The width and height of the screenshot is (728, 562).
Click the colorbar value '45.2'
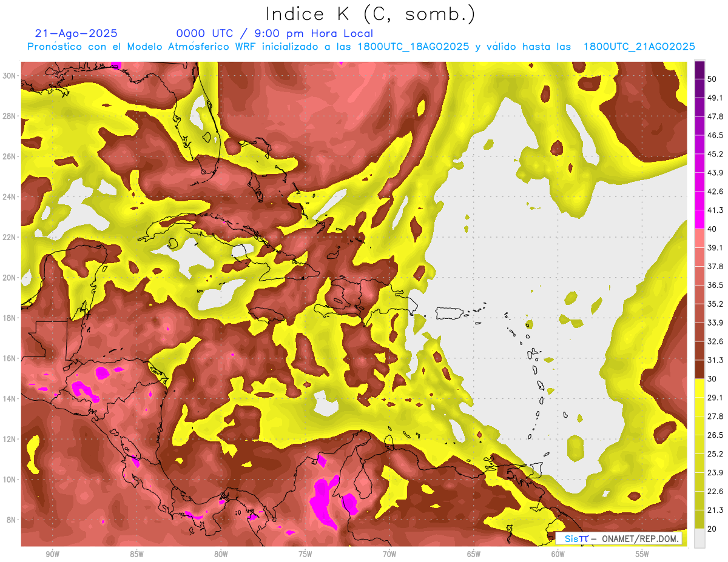[x=715, y=155]
